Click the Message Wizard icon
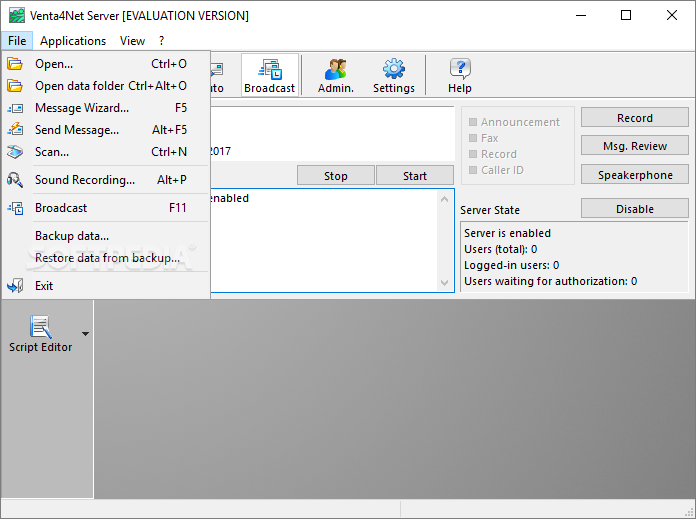This screenshot has height=519, width=696. (15, 108)
